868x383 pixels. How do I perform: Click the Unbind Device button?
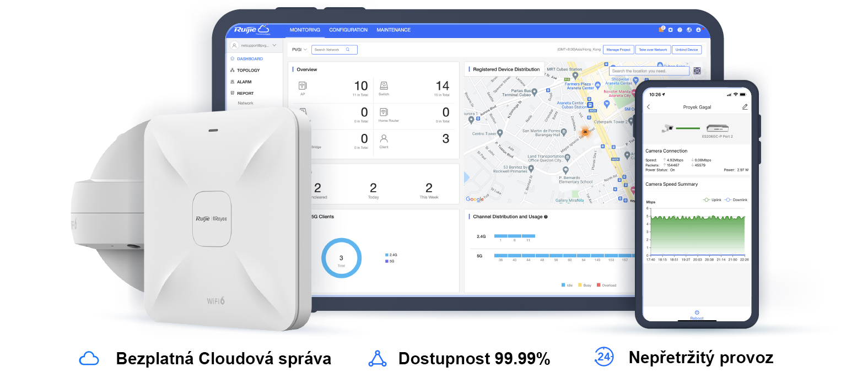pyautogui.click(x=687, y=50)
